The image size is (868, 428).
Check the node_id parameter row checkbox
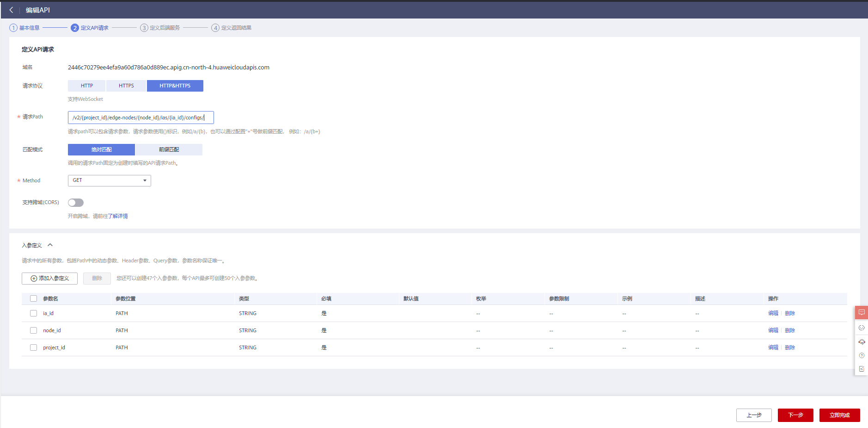tap(33, 330)
